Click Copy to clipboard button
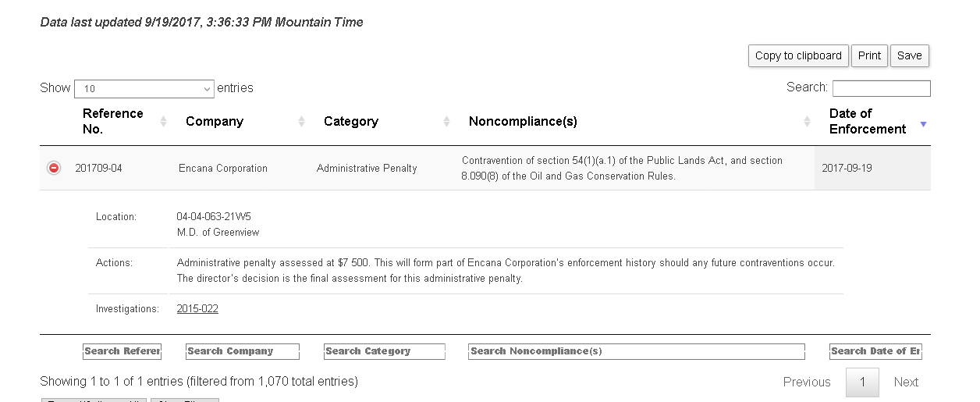980x402 pixels. 798,55
